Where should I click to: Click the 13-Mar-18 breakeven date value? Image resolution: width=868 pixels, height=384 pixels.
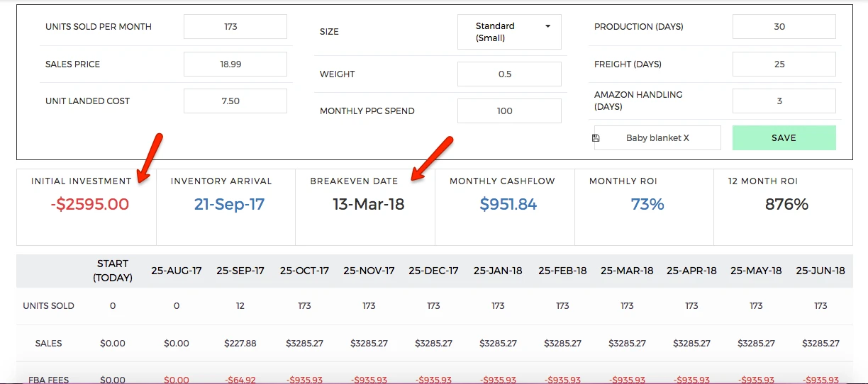tap(369, 205)
